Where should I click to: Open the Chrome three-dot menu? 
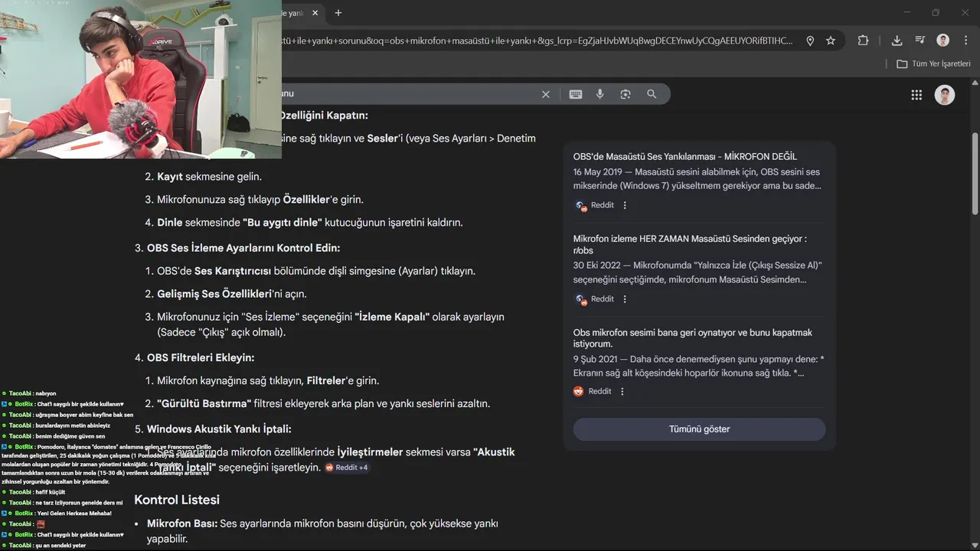[x=965, y=41]
